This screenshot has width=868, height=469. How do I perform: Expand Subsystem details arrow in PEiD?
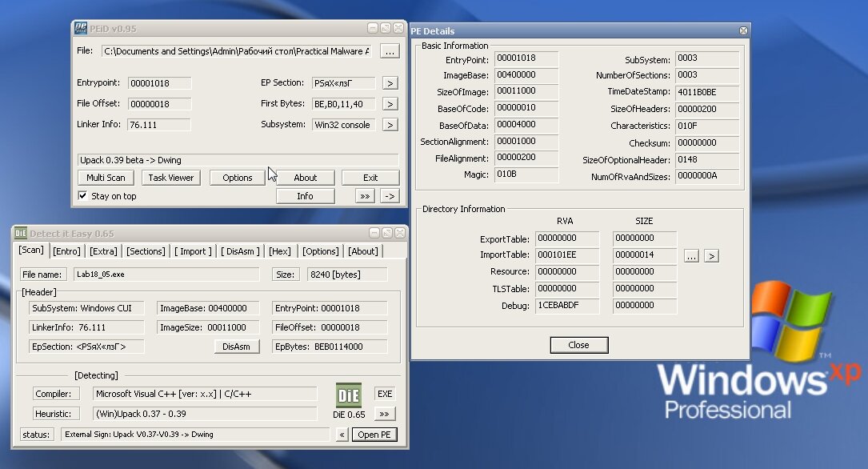click(x=390, y=125)
